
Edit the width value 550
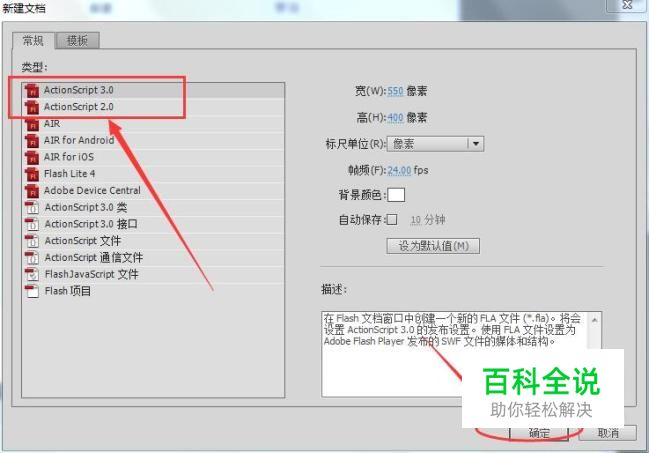[395, 91]
